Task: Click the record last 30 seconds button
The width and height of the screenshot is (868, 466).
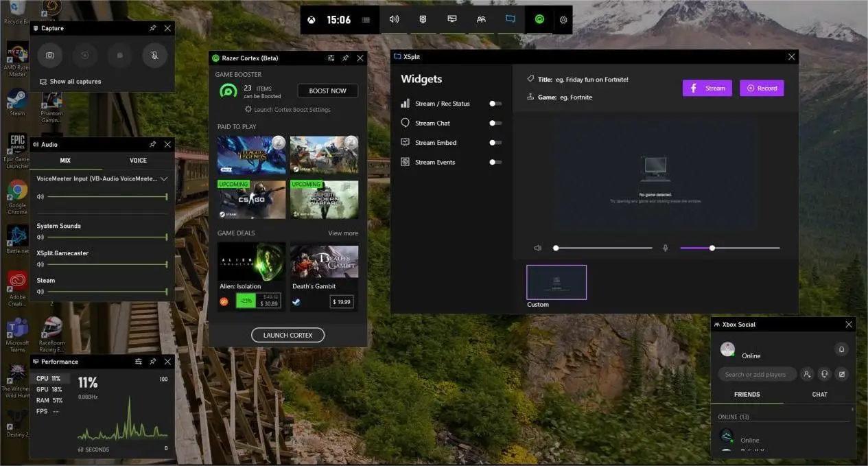Action: pyautogui.click(x=85, y=55)
